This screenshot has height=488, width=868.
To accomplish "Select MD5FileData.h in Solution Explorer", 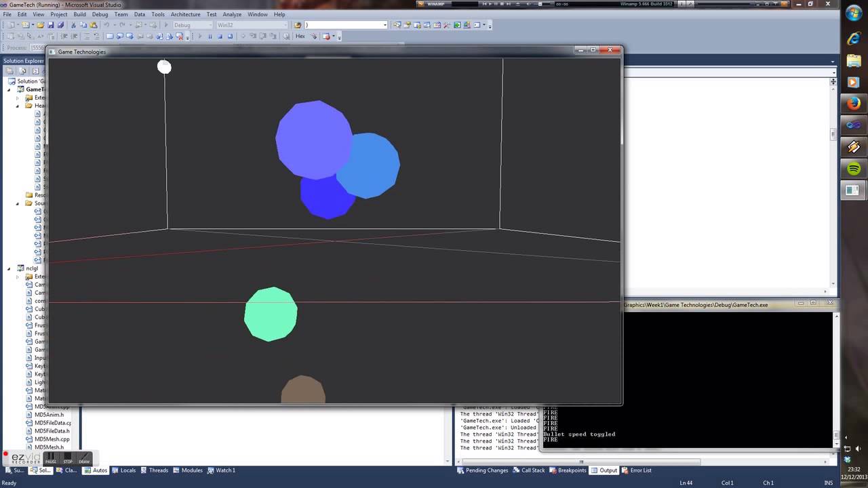I will coord(52,431).
